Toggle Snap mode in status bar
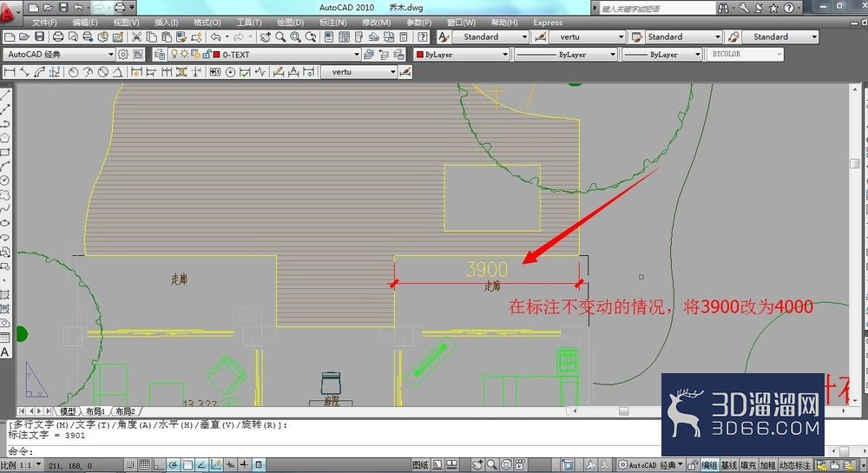868x473 pixels. coord(129,465)
